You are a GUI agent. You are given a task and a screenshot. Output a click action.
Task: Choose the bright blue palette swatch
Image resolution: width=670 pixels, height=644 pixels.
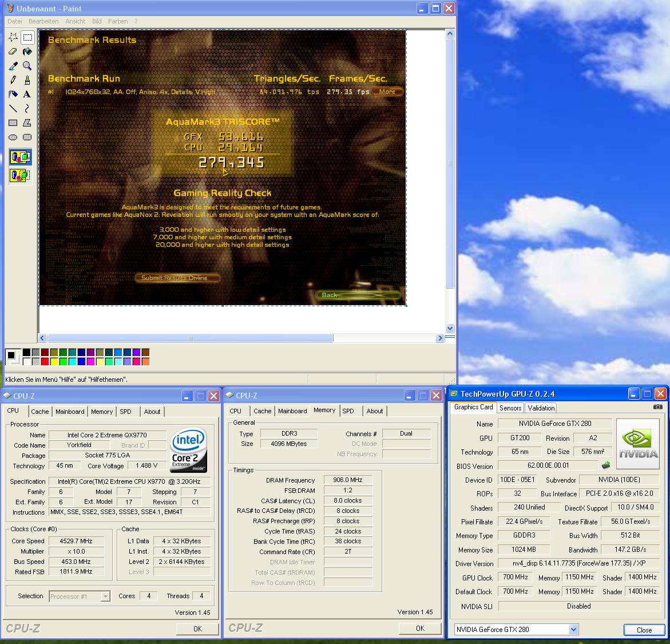[82, 361]
